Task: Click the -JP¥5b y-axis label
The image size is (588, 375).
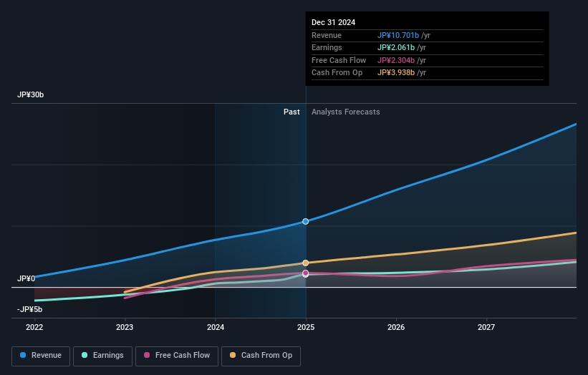Action: tap(29, 309)
